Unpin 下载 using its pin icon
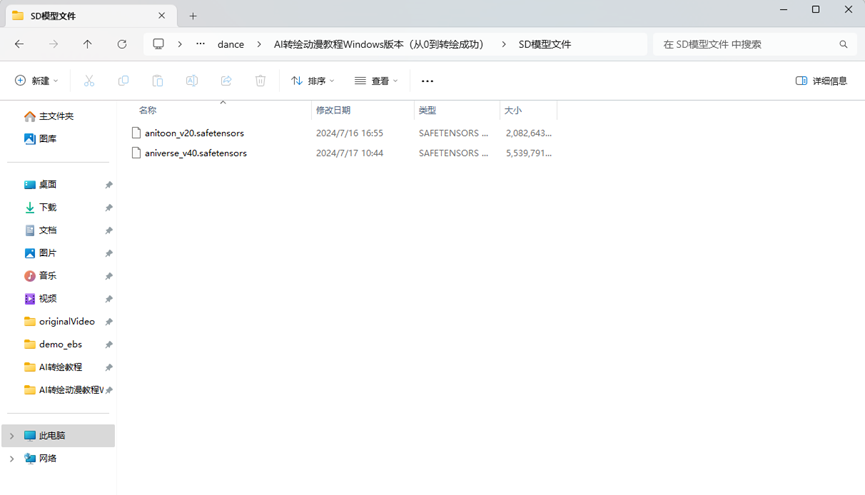 (109, 207)
